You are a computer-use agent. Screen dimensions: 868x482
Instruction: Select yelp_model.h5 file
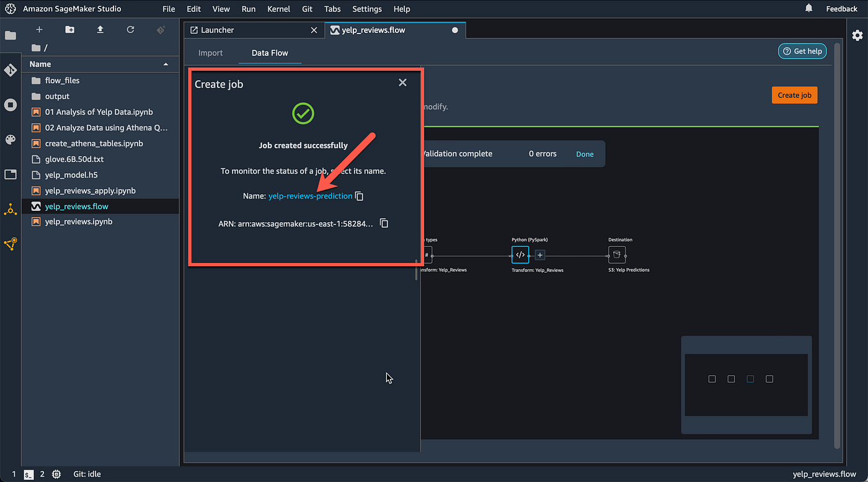click(100, 175)
